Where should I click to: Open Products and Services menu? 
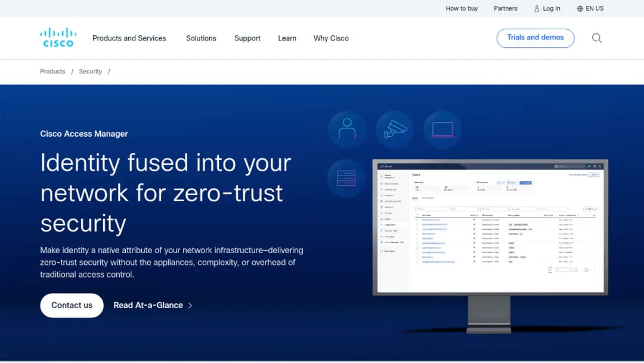pos(129,38)
